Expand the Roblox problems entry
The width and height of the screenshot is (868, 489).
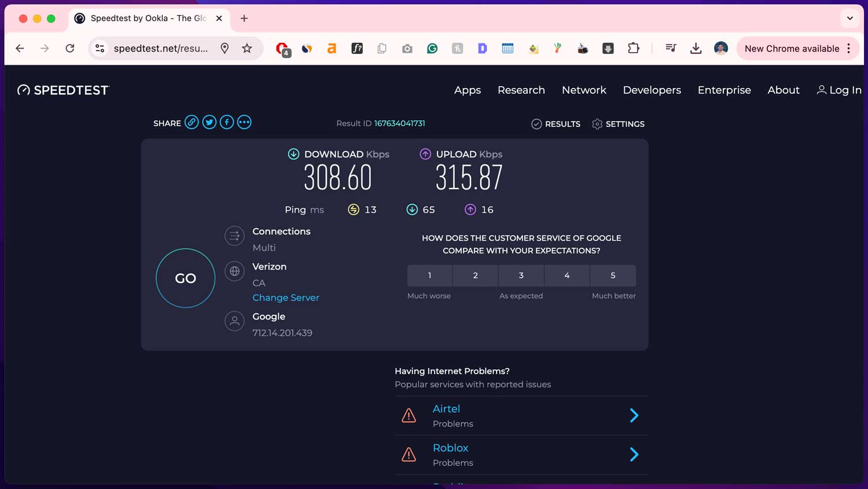[634, 454]
